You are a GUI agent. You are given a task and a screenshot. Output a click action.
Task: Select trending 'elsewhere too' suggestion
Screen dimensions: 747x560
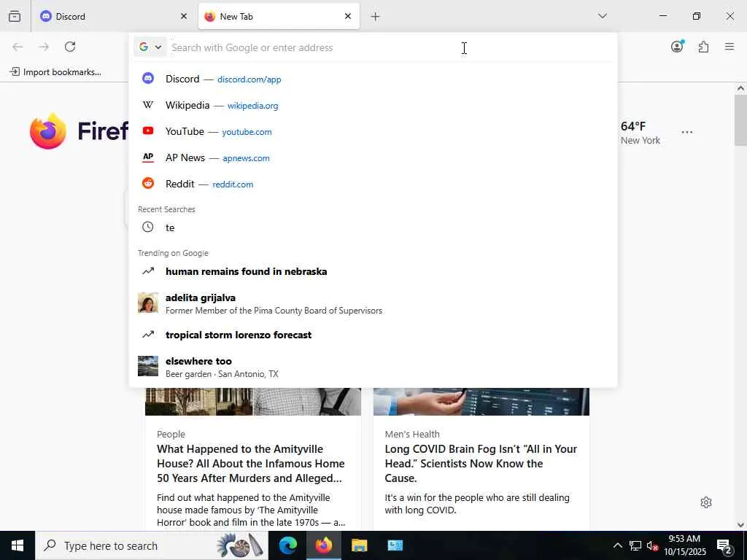(373, 367)
